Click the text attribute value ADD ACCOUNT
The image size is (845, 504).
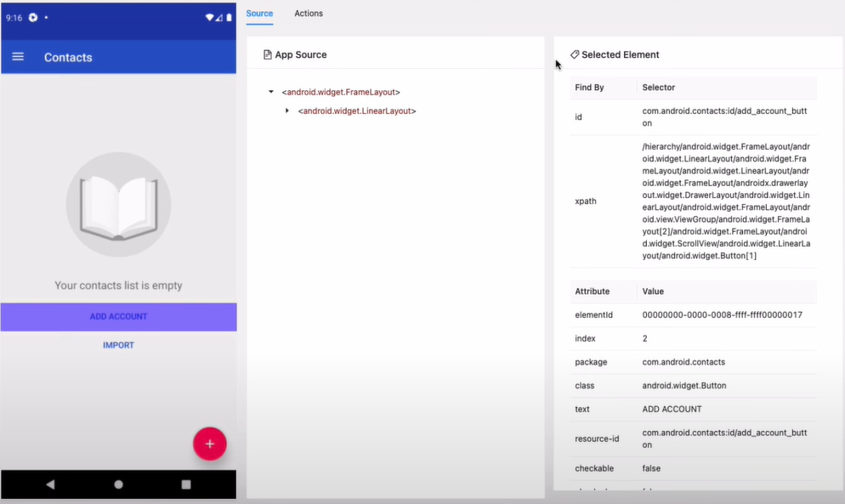tap(672, 409)
